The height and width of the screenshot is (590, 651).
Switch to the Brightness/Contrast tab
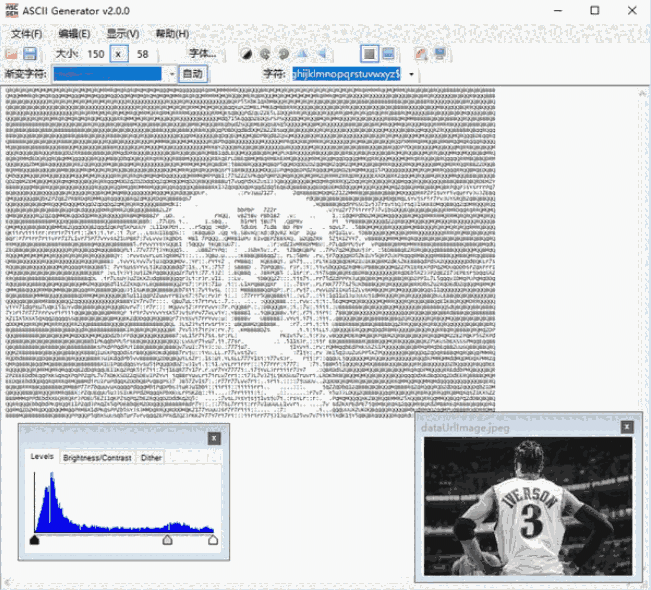coord(97,457)
